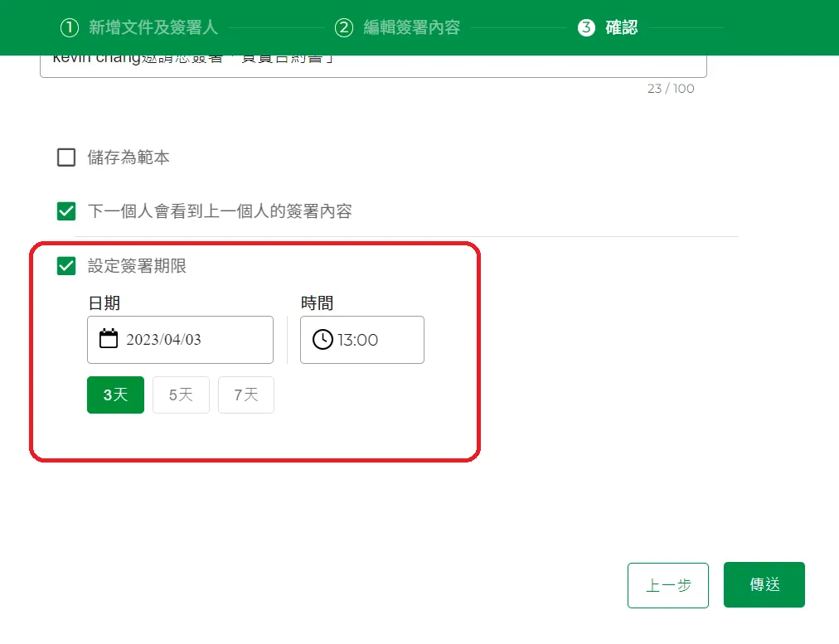Click the clock icon in the time field

pyautogui.click(x=323, y=340)
